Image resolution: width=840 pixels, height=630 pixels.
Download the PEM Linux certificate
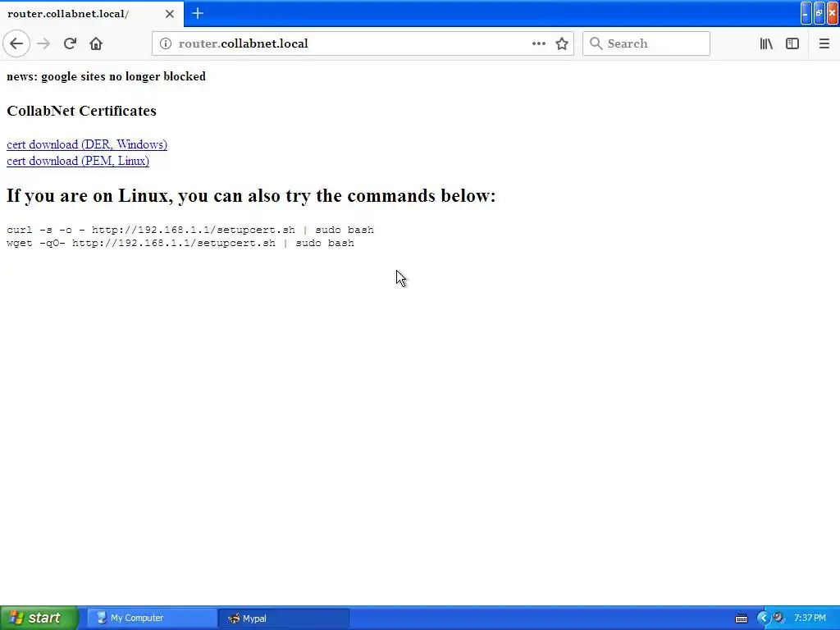coord(78,162)
